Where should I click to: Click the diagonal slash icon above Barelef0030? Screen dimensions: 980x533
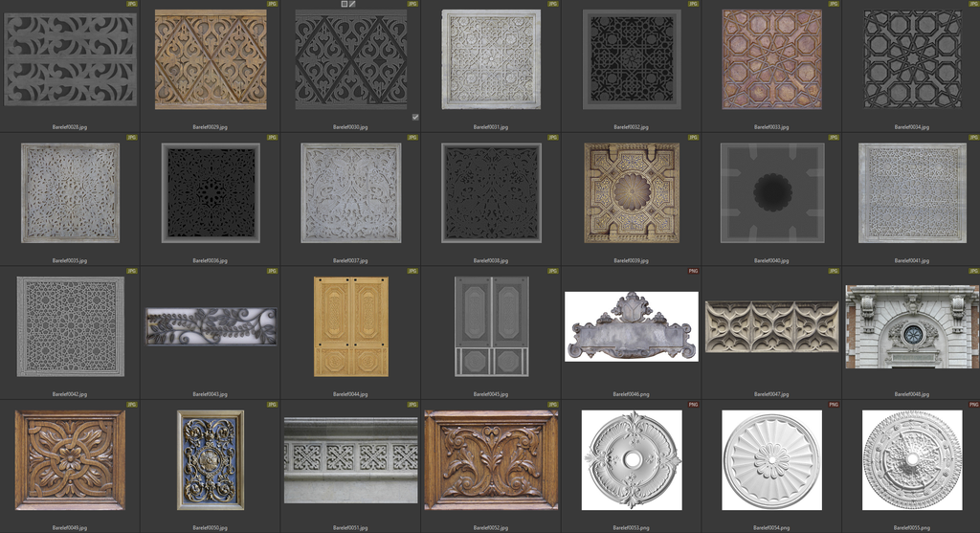tap(353, 4)
